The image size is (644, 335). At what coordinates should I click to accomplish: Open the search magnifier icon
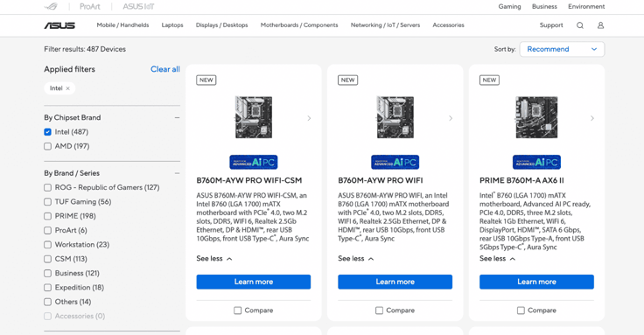pyautogui.click(x=580, y=25)
